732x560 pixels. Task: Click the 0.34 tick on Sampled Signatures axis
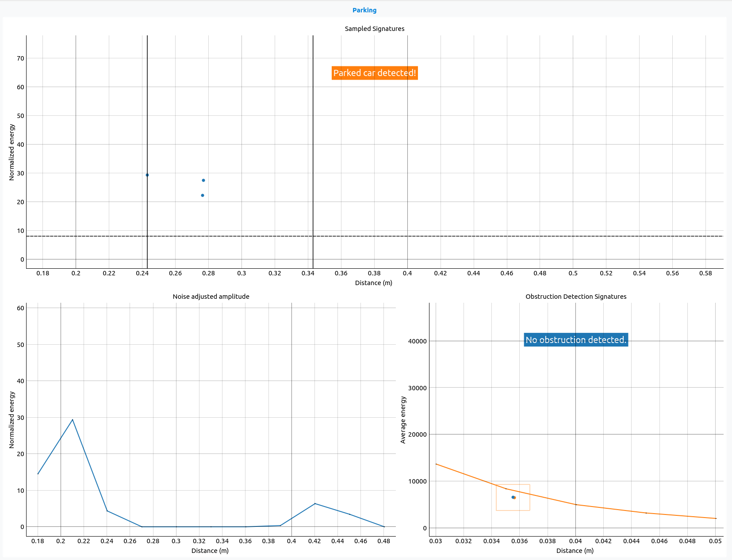click(x=308, y=273)
